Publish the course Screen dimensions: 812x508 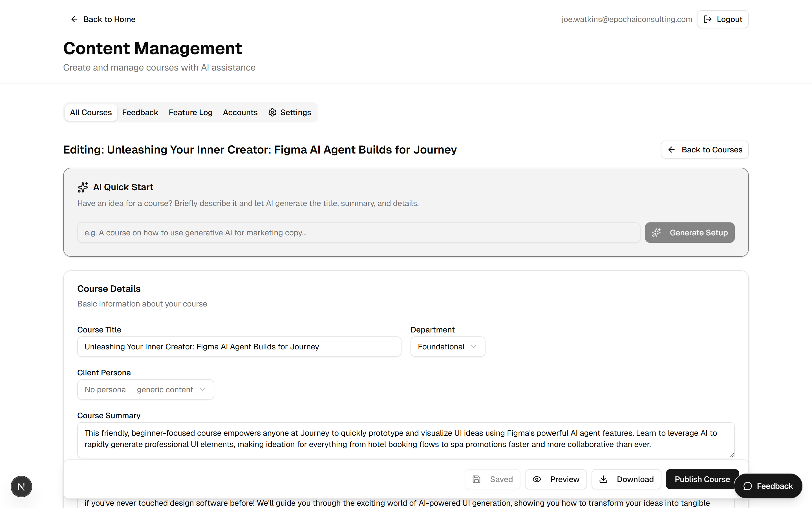coord(702,479)
